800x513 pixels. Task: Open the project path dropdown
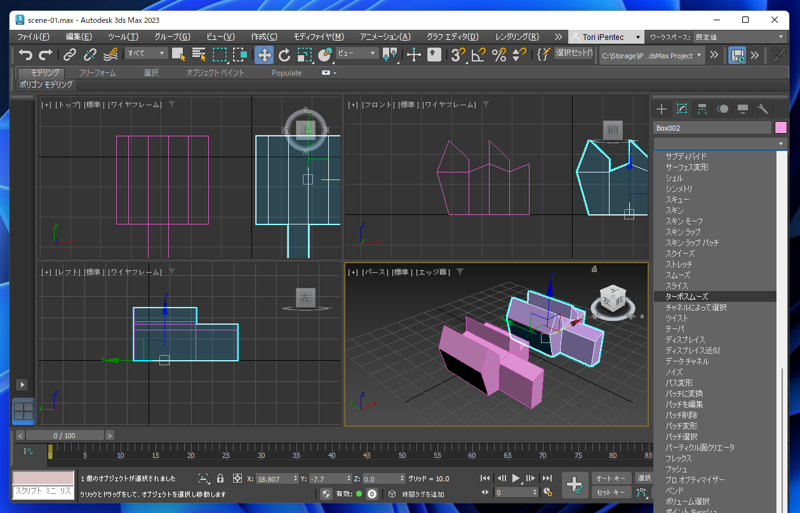tap(652, 55)
